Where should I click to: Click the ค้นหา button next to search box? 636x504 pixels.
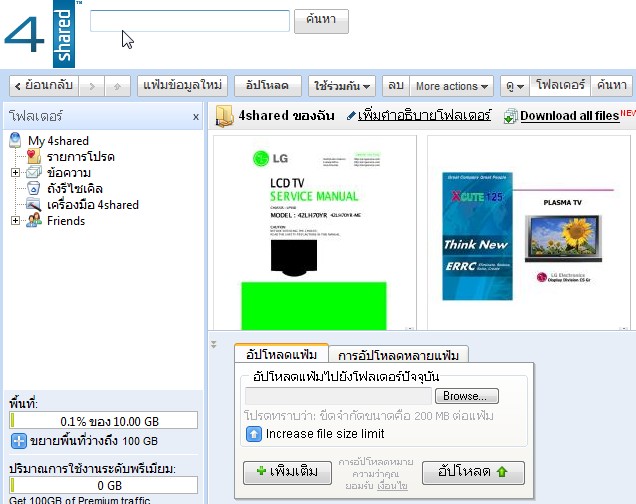click(321, 21)
